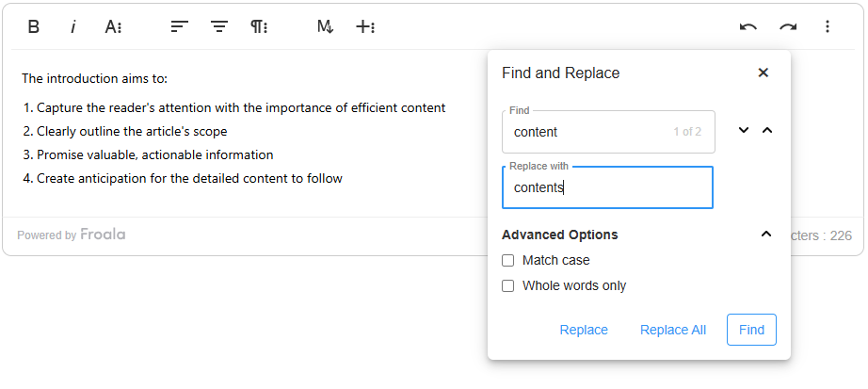Click the Replace All button

673,330
